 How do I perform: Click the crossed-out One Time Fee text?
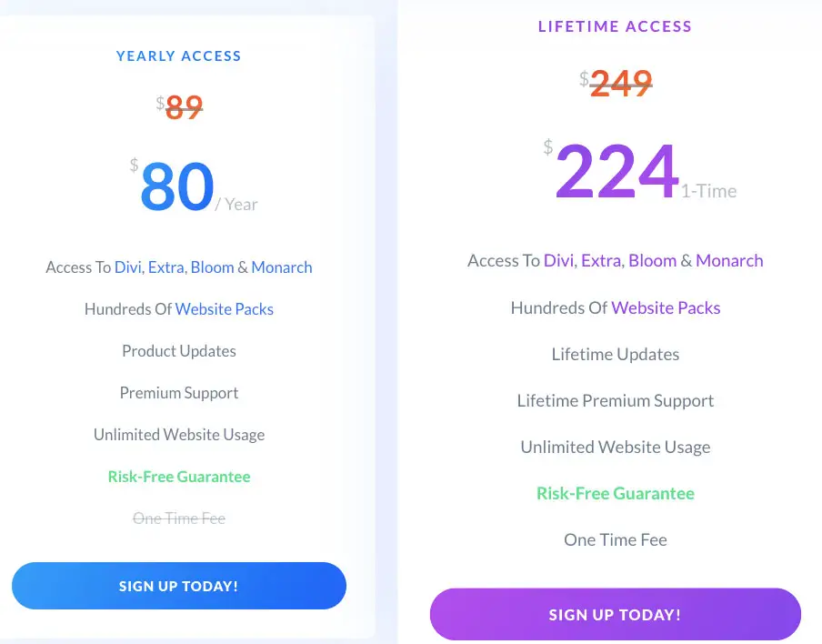pos(179,518)
